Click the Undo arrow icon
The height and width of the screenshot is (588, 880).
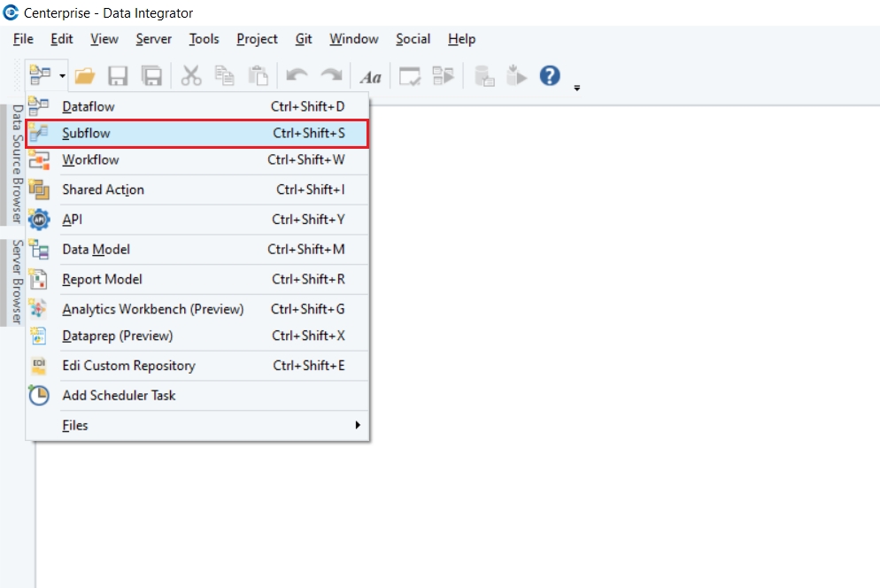(297, 76)
